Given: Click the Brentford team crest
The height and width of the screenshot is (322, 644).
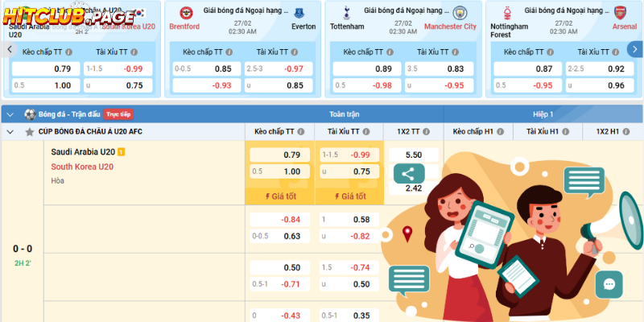Looking at the screenshot, I should click(x=184, y=13).
